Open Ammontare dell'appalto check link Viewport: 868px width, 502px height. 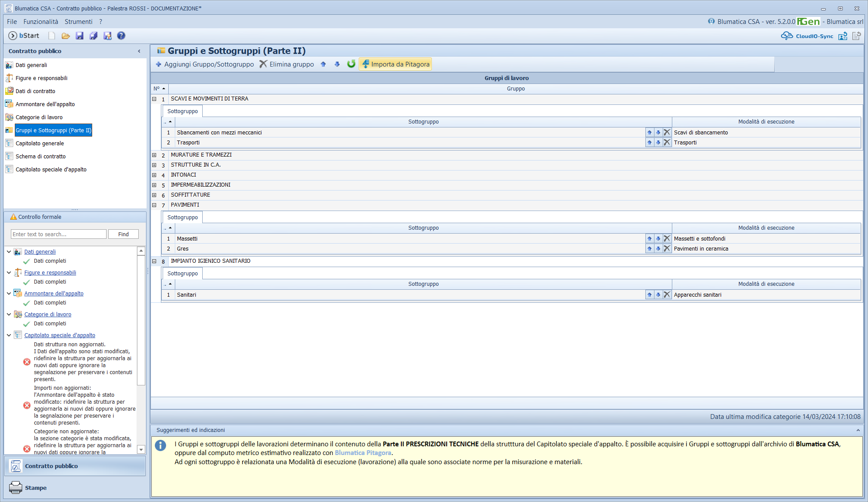54,294
